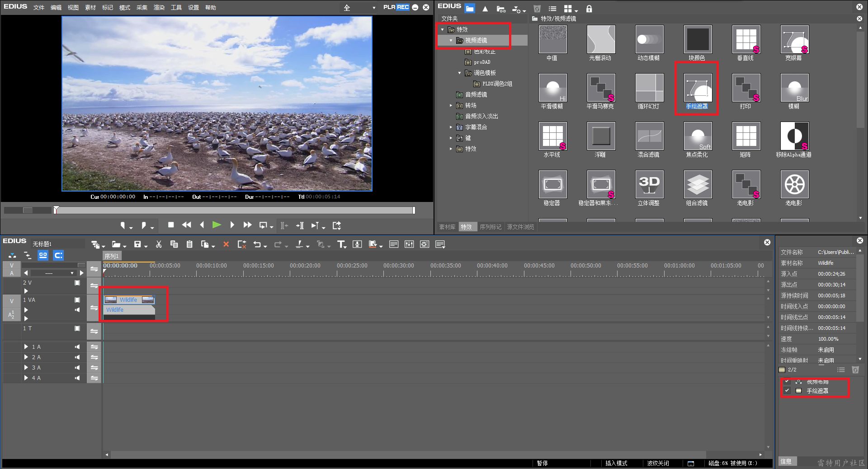Click the 老电影 film reel effect icon
The height and width of the screenshot is (469, 868).
(794, 185)
